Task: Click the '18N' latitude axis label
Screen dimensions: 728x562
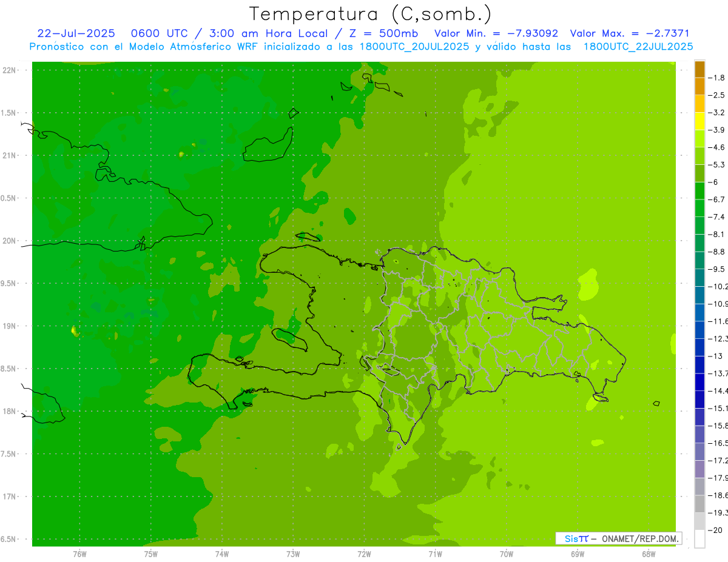Action: point(10,412)
